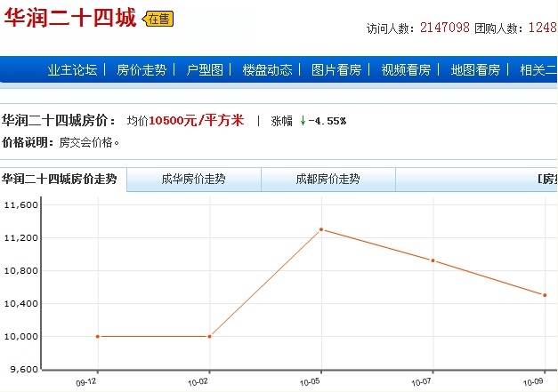Click the 华润二十四城房价 heading label

59,121
